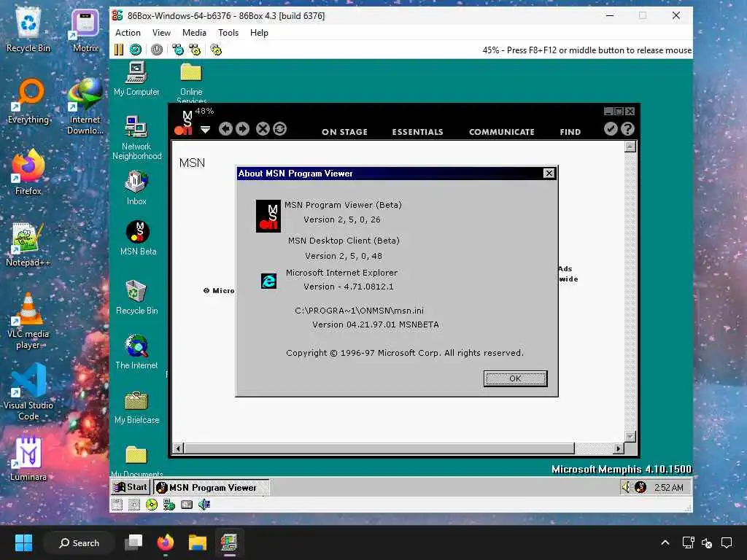Click the sound status bar icon in 86Box
The image size is (747, 560).
pos(204,505)
